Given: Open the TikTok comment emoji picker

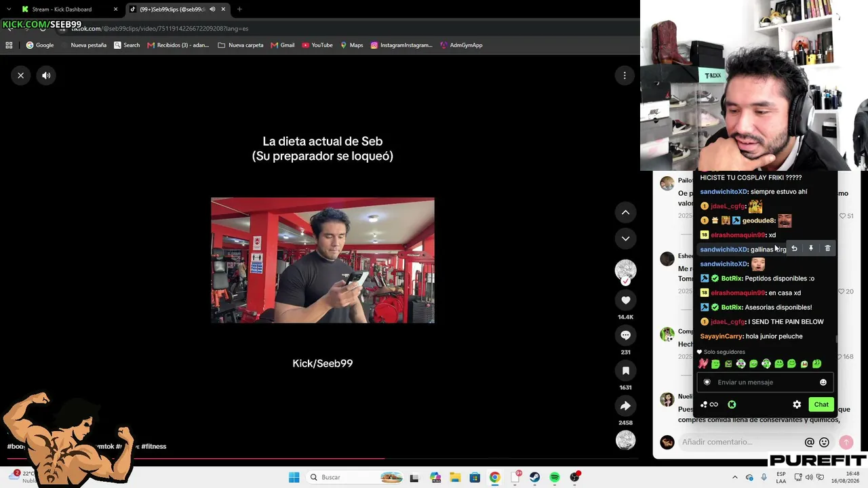Looking at the screenshot, I should pos(824,443).
